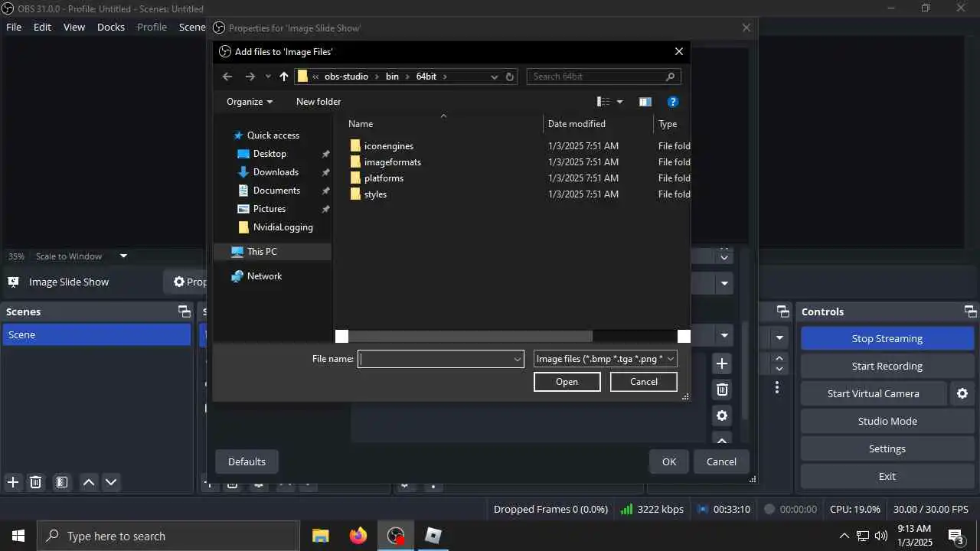Open the Windows Start menu
The height and width of the screenshot is (551, 980).
[18, 536]
